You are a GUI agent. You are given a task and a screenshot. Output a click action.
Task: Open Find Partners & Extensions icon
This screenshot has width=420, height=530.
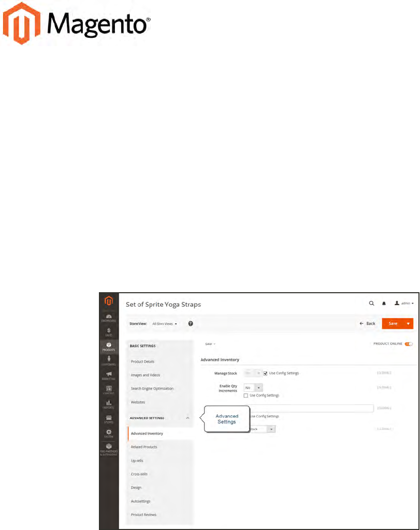click(x=108, y=450)
